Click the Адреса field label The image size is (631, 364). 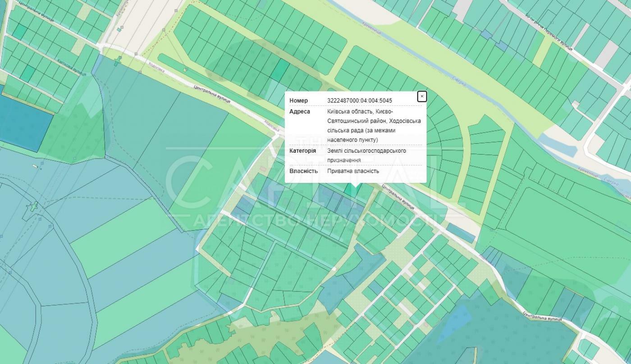tap(300, 111)
